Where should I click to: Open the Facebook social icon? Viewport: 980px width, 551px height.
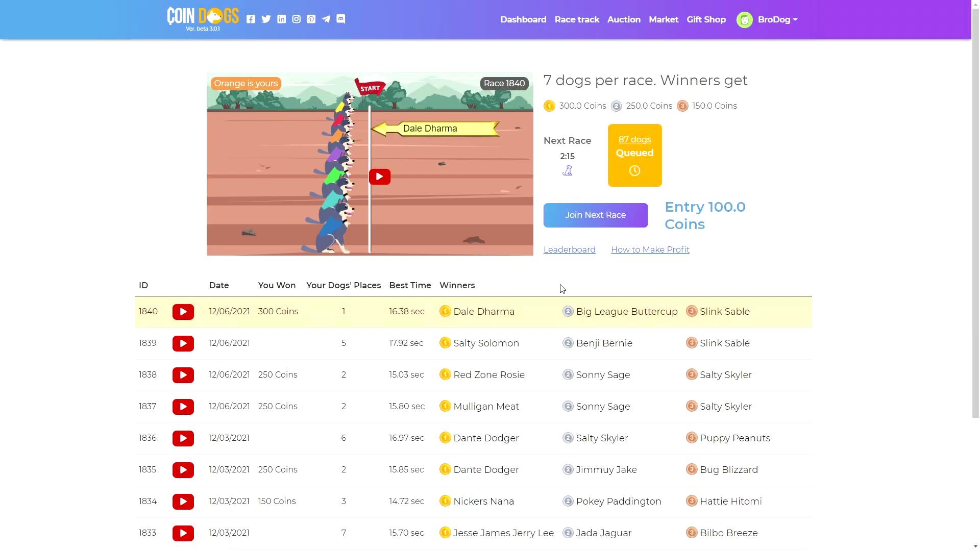pos(251,19)
